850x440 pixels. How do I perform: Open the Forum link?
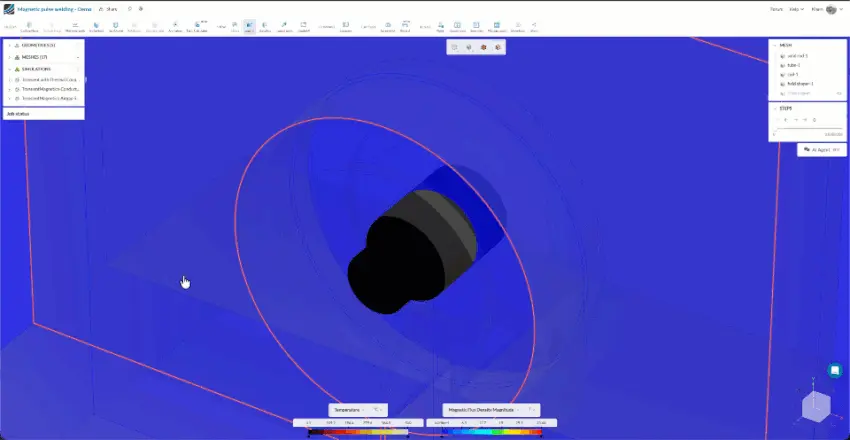point(776,9)
